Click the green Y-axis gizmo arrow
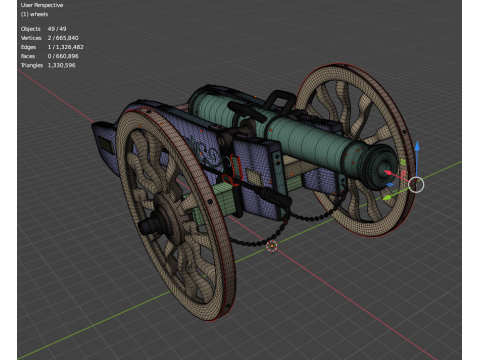Viewport: 480px width, 360px height. 387,198
